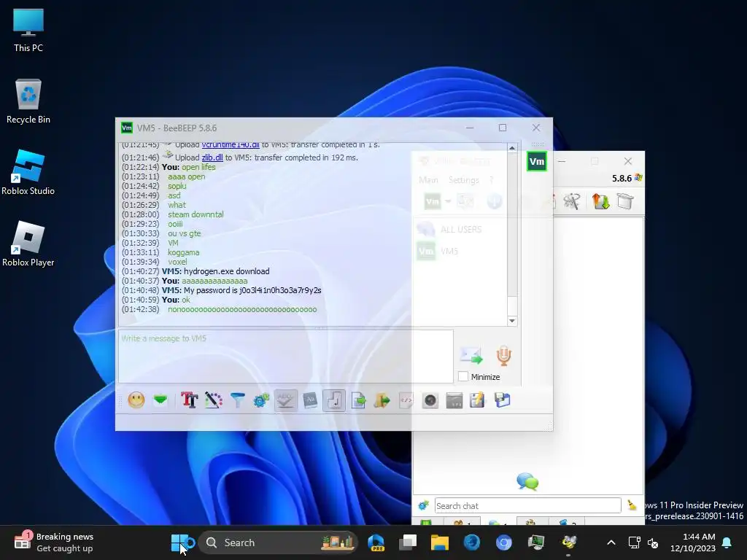Click the 'open lifes' message
This screenshot has height=560, width=747.
tap(198, 167)
